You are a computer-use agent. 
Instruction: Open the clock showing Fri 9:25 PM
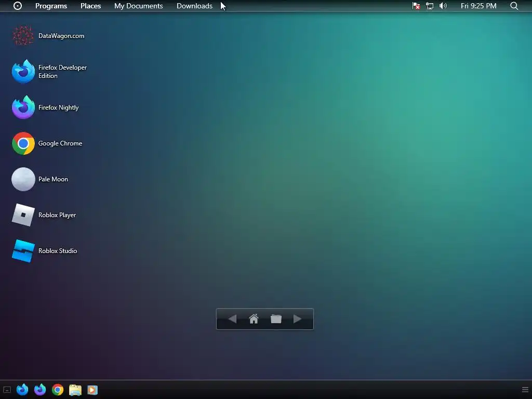point(478,6)
